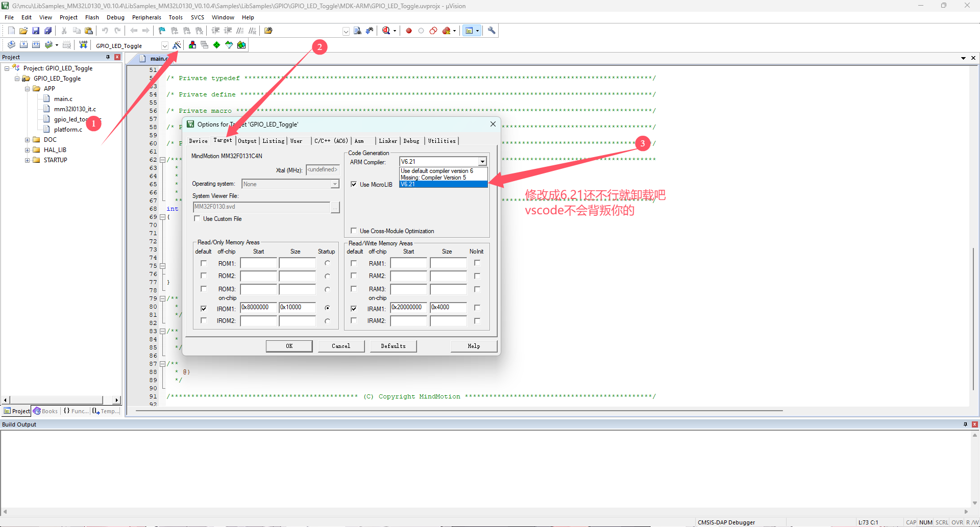
Task: Open the Configuration wrench icon
Action: pos(492,31)
